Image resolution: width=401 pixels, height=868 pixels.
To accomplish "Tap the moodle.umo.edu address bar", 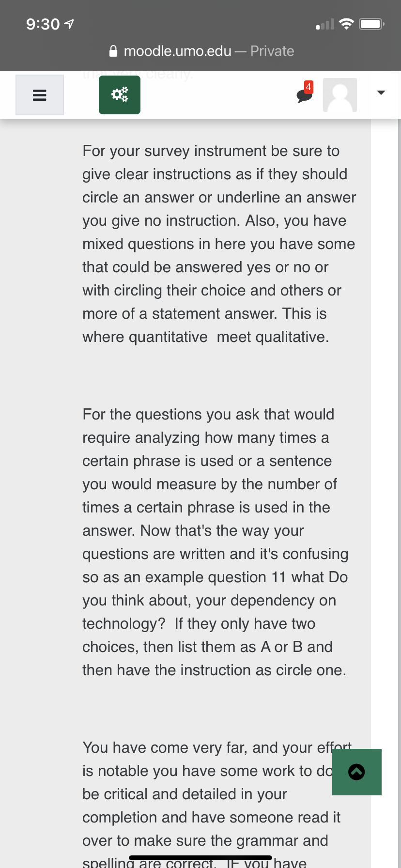I will [178, 51].
